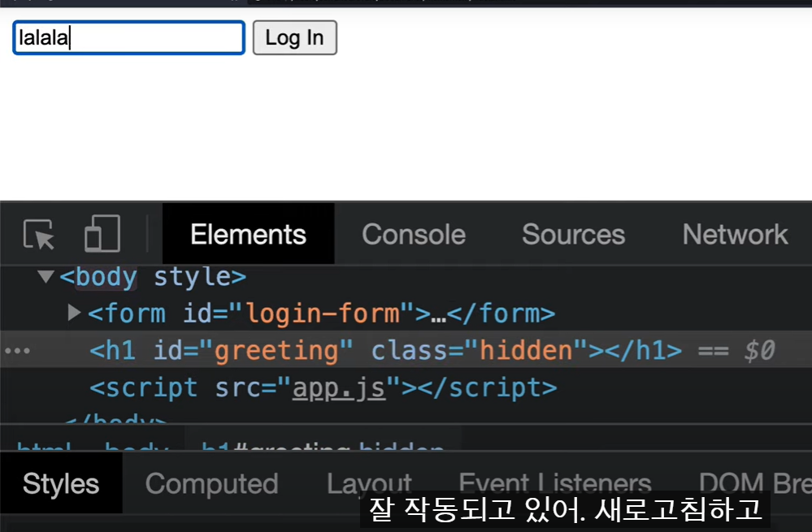Collapse the body element node
This screenshot has height=532, width=812.
pyautogui.click(x=46, y=276)
